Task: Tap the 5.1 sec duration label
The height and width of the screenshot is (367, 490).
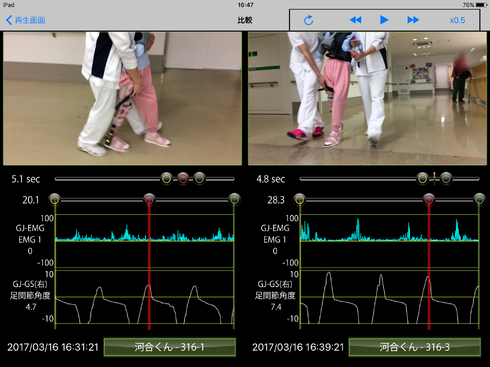Action: pyautogui.click(x=26, y=179)
